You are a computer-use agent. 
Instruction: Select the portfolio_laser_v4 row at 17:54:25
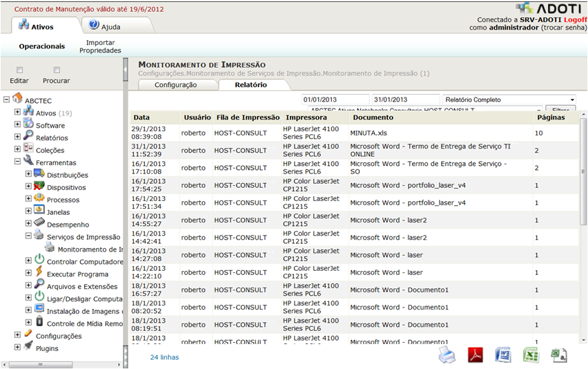tap(354, 185)
